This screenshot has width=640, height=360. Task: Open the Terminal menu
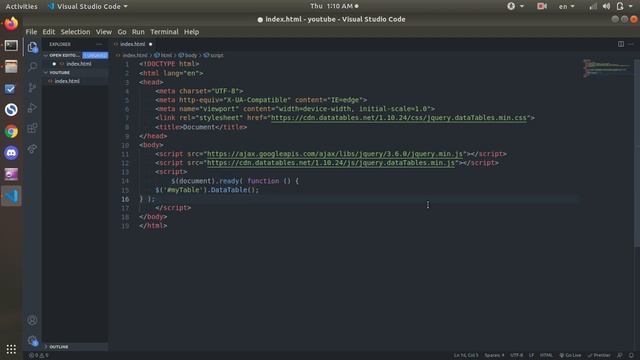(x=164, y=32)
